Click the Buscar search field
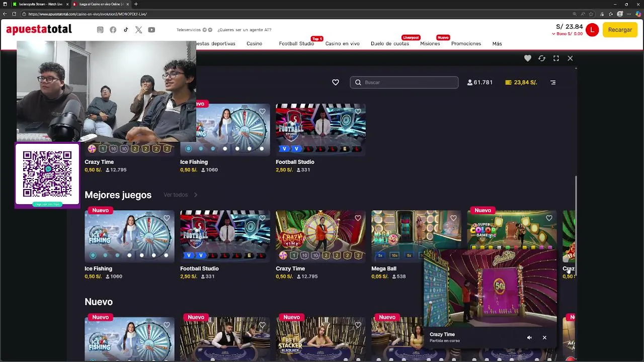Screen dimensions: 644x362 [404, 82]
